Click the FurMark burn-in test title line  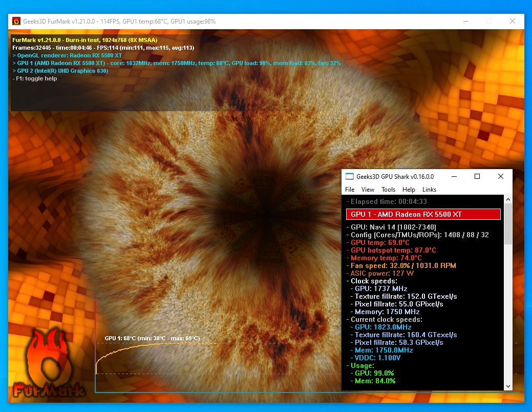[x=85, y=40]
